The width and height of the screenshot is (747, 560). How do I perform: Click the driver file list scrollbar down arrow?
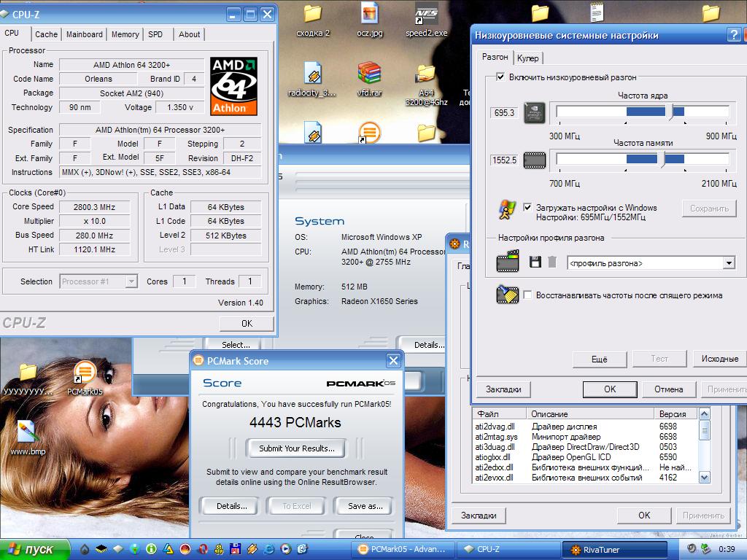(x=704, y=477)
